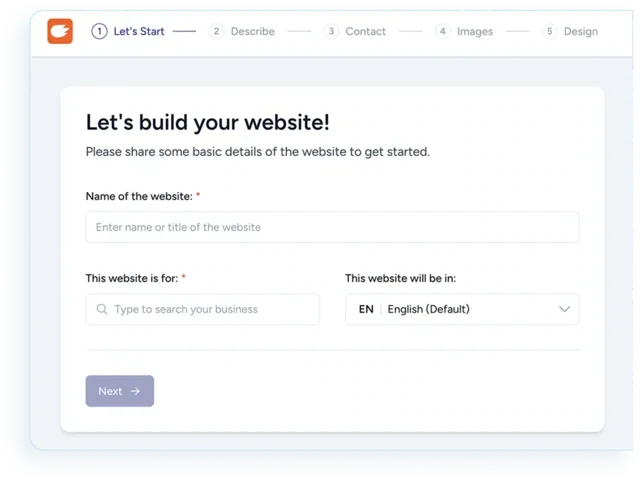Click the Next button
The image size is (642, 480).
(x=120, y=391)
